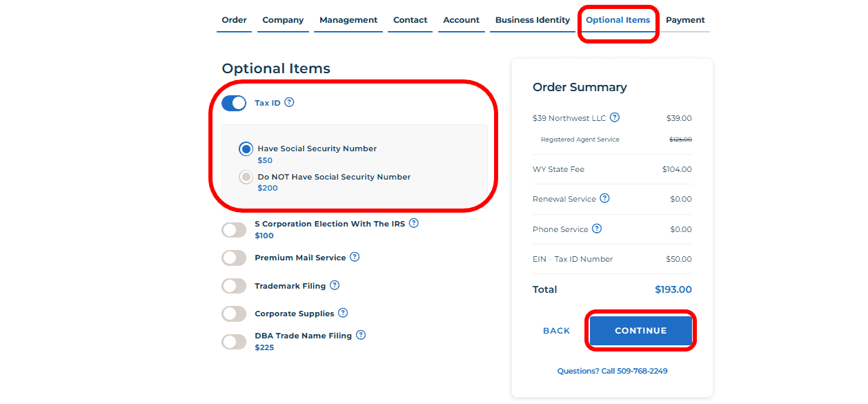Click $39 Northwest LLC info icon
Screen dimensions: 868x404
pyautogui.click(x=615, y=117)
